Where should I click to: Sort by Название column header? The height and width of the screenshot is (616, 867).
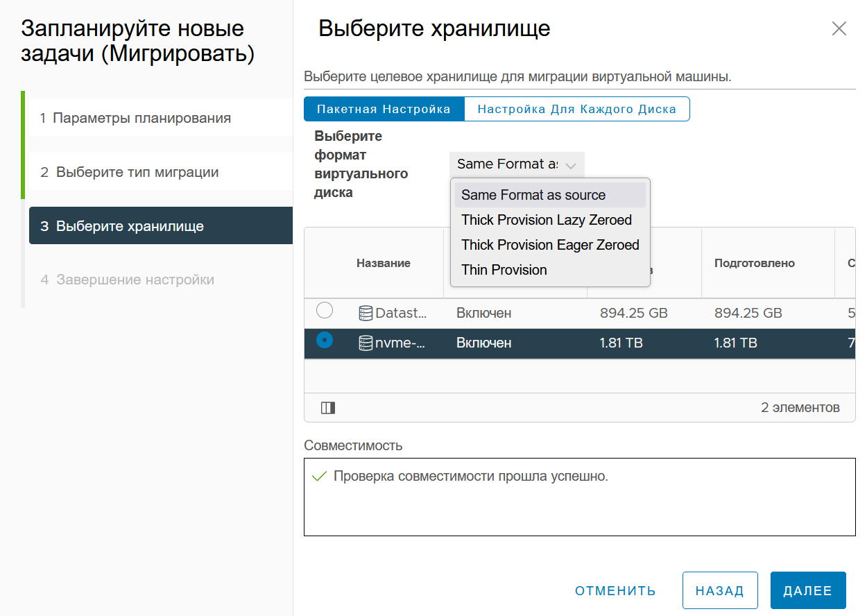pyautogui.click(x=384, y=263)
